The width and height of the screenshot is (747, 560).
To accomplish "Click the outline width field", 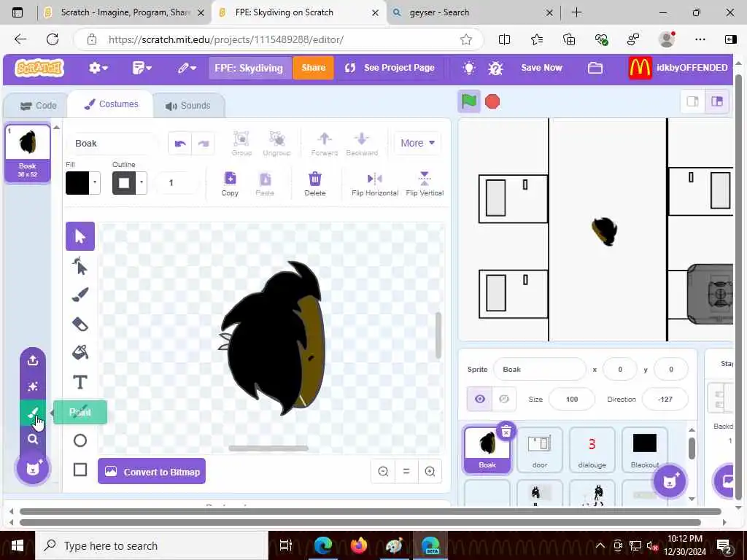I will click(x=177, y=182).
